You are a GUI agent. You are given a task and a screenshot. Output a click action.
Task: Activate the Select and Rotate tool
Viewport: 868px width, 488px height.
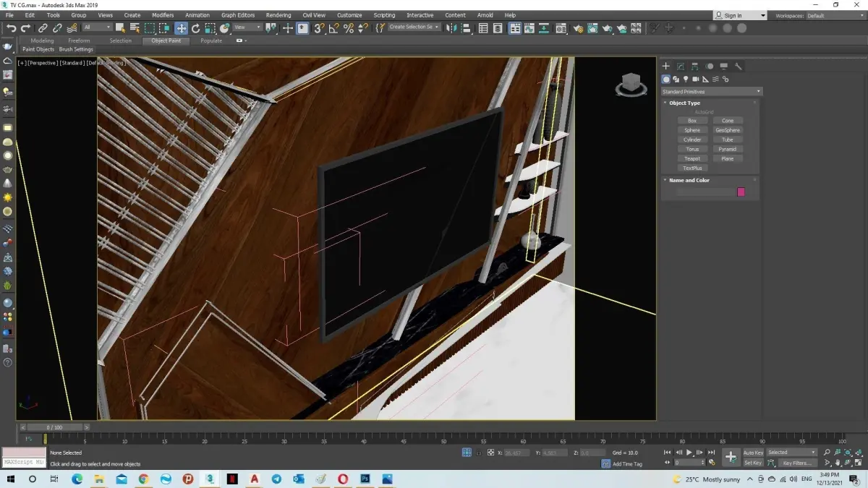pyautogui.click(x=195, y=28)
